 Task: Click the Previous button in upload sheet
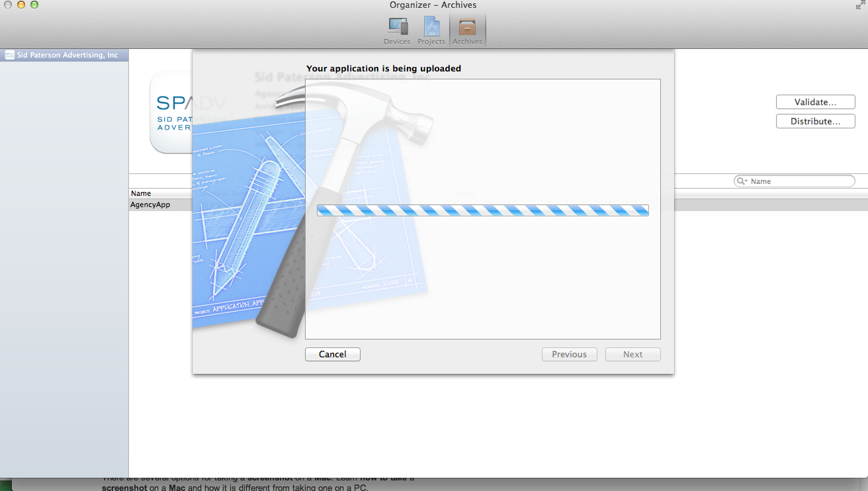pos(570,354)
